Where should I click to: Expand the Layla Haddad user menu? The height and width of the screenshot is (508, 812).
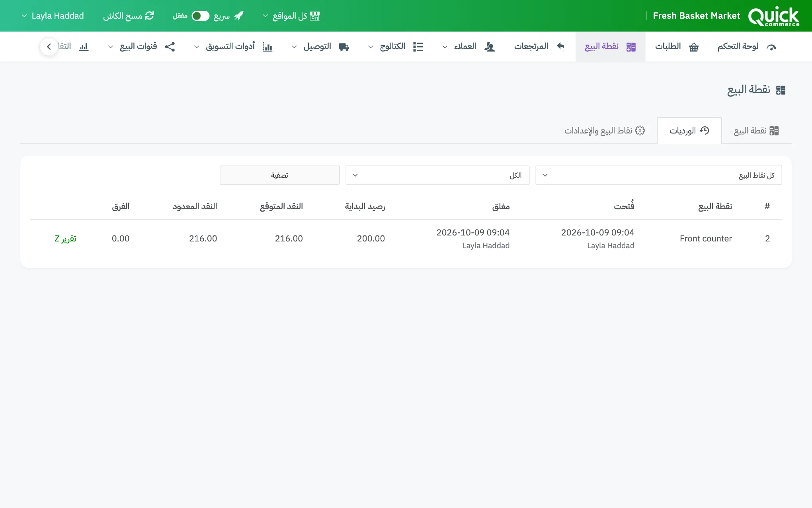tap(53, 16)
